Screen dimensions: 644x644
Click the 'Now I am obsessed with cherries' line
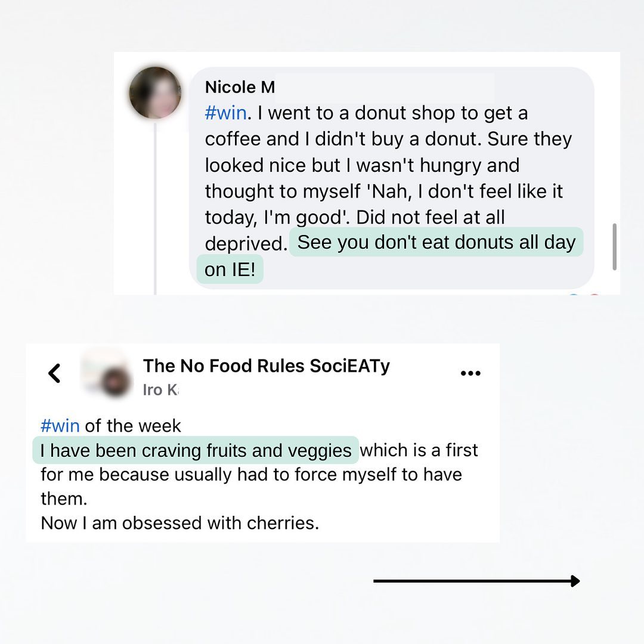click(179, 523)
